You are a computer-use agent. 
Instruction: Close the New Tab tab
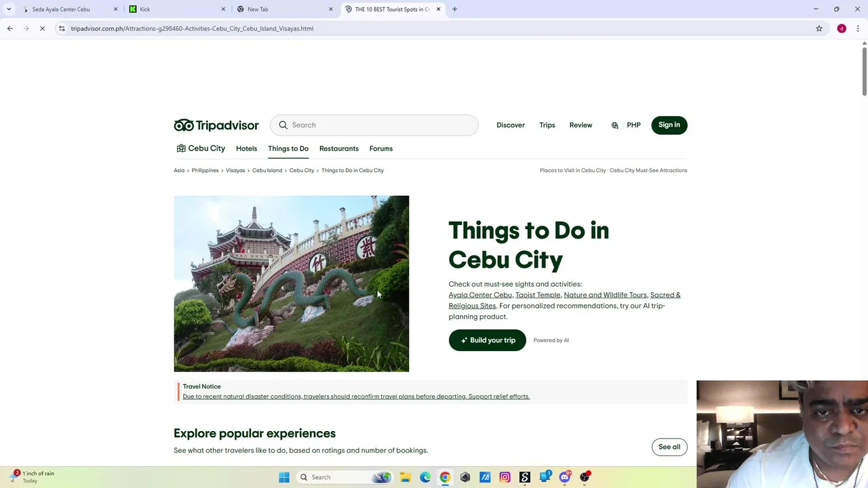coord(331,9)
